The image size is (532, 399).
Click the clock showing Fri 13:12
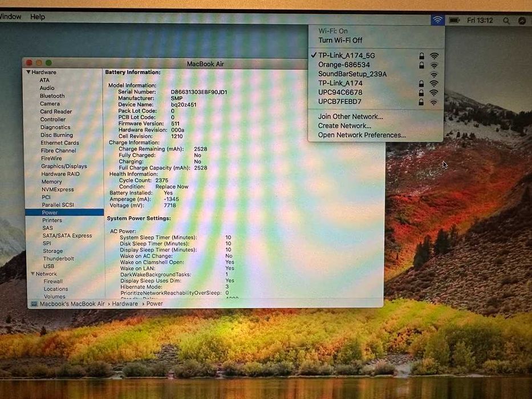(480, 21)
